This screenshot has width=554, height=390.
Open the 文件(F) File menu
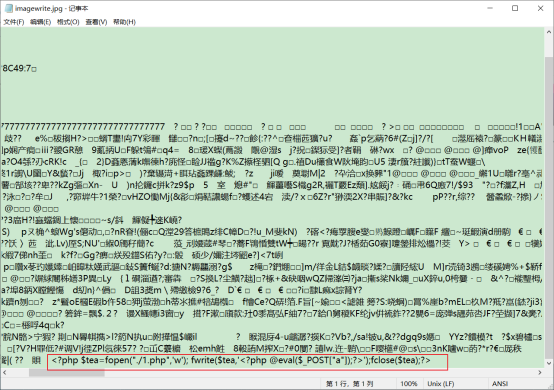[14, 22]
